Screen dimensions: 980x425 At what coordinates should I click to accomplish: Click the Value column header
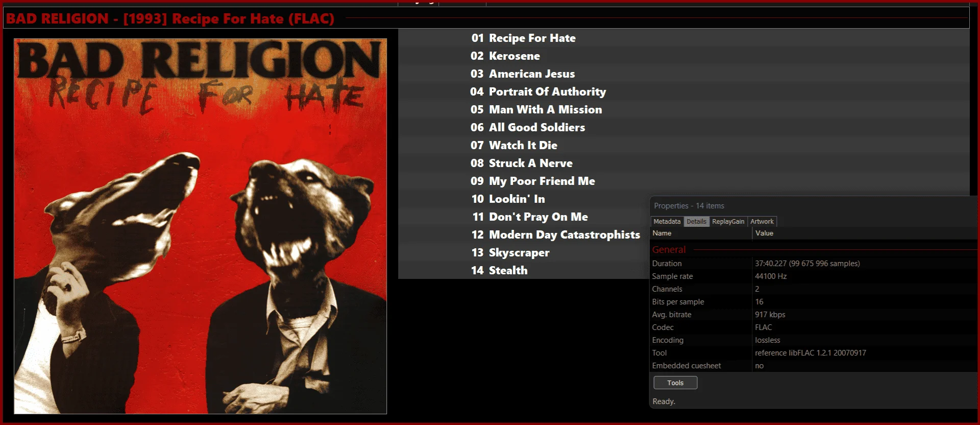tap(865, 233)
